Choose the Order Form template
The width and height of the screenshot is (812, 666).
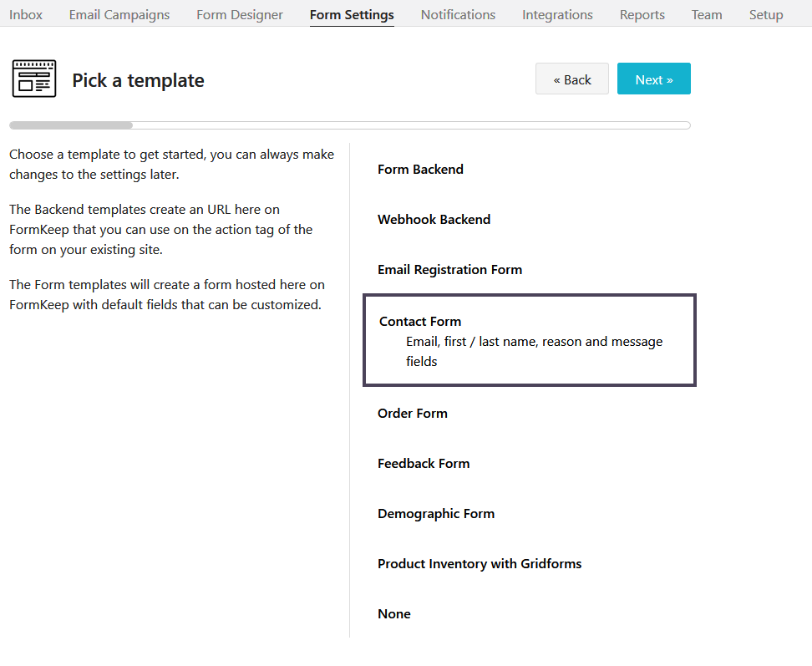click(x=412, y=414)
